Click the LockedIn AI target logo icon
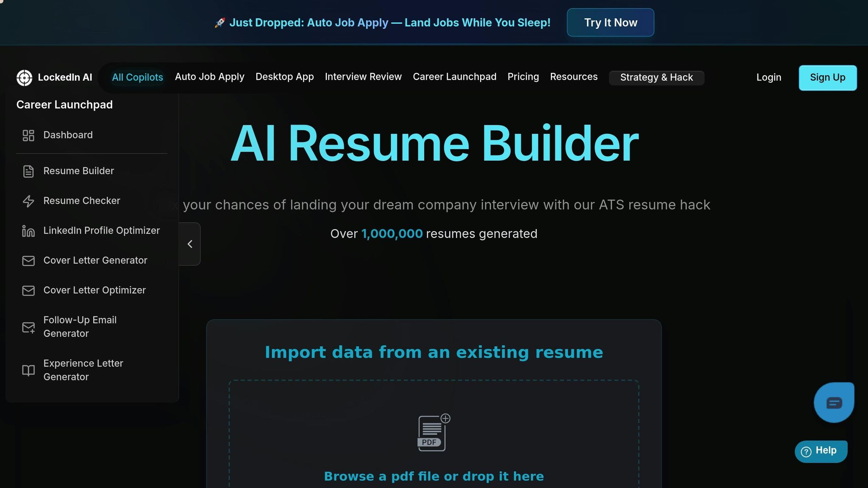868x488 pixels. point(24,78)
